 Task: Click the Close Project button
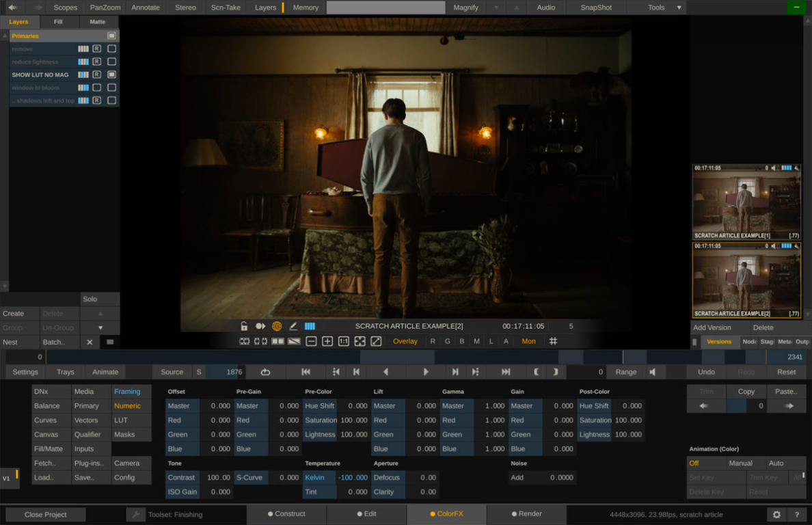[46, 515]
